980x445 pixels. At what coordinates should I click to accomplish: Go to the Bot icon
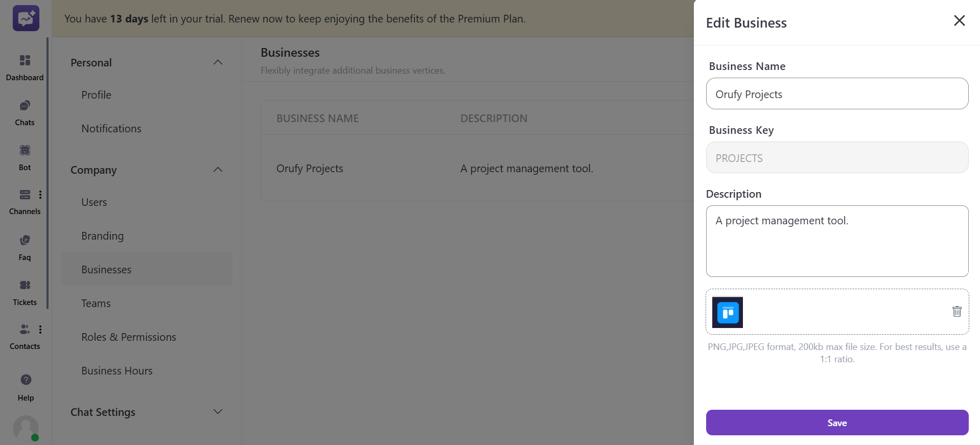point(25,150)
